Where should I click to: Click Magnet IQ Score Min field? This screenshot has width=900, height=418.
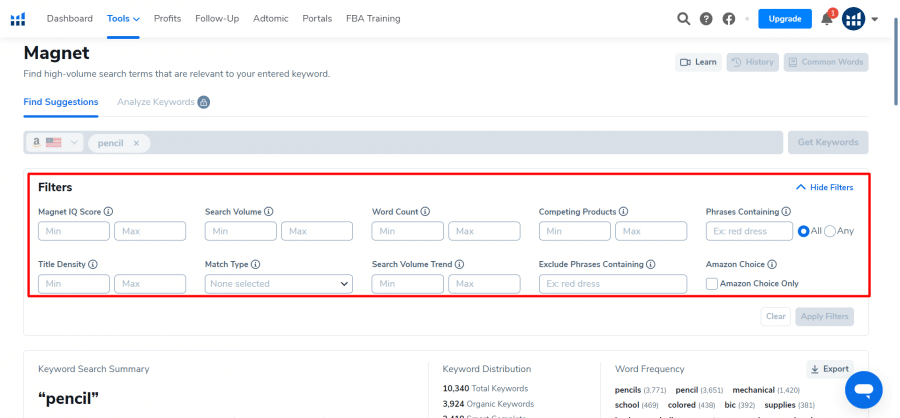(73, 231)
